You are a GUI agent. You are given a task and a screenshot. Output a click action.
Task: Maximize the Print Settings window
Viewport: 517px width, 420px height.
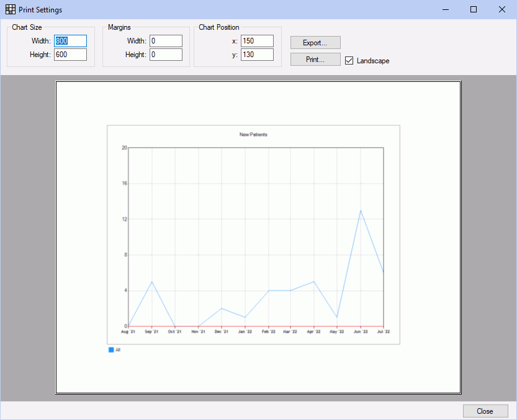tap(474, 10)
